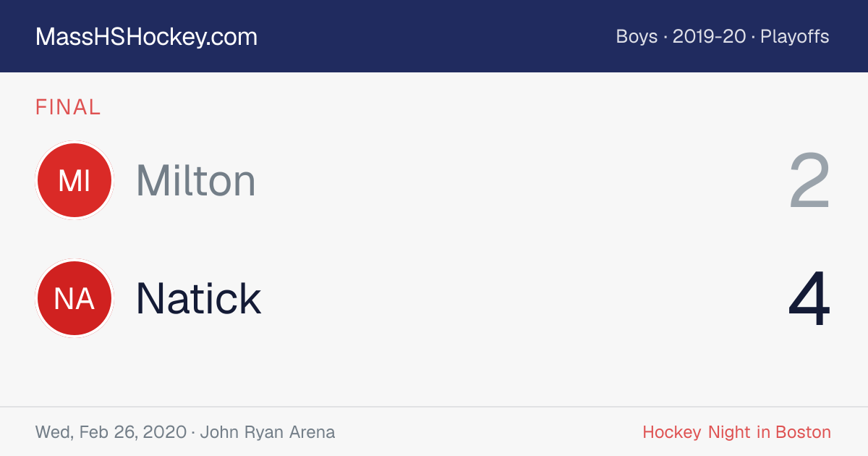Click the Milton MI circle logo
This screenshot has width=868, height=456.
pos(75,180)
